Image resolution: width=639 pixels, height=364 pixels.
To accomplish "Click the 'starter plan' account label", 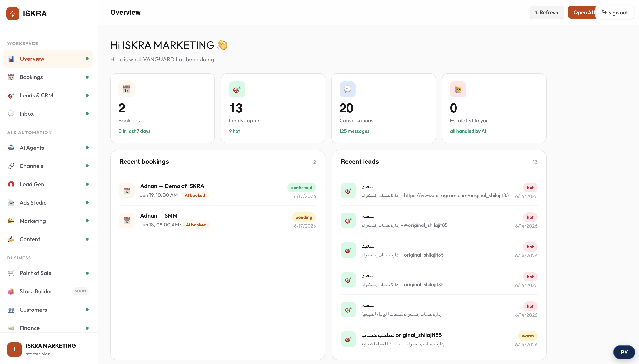I will pyautogui.click(x=38, y=354).
